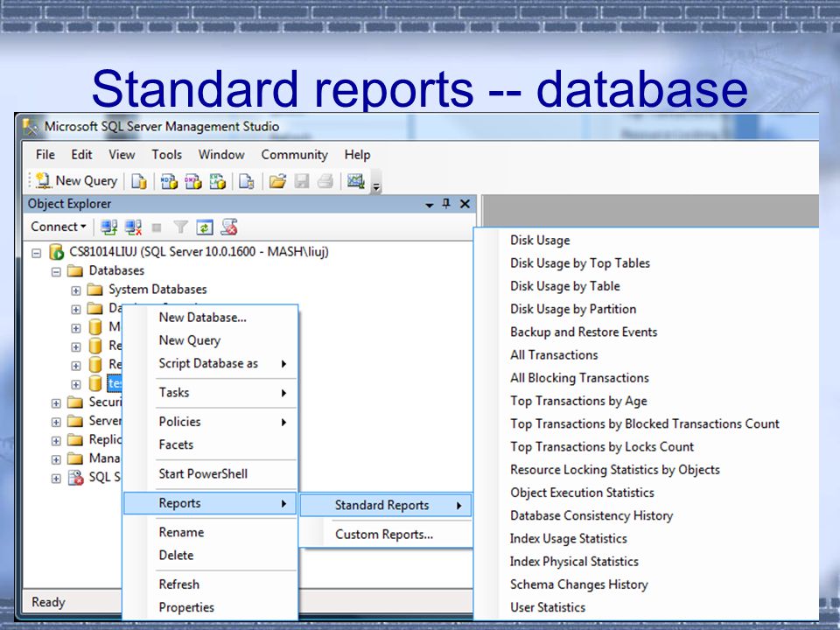Choose Rename in the context menu
The image size is (840, 630).
point(210,533)
